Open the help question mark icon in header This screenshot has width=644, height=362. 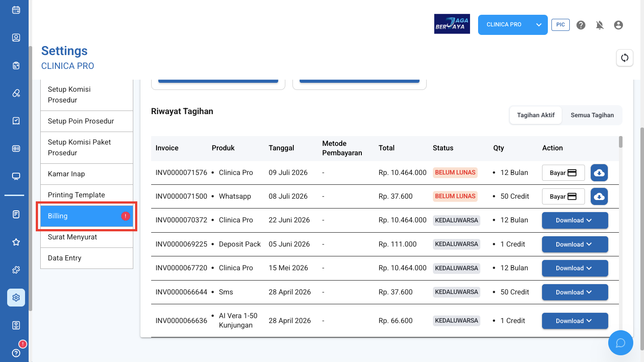[x=581, y=25]
